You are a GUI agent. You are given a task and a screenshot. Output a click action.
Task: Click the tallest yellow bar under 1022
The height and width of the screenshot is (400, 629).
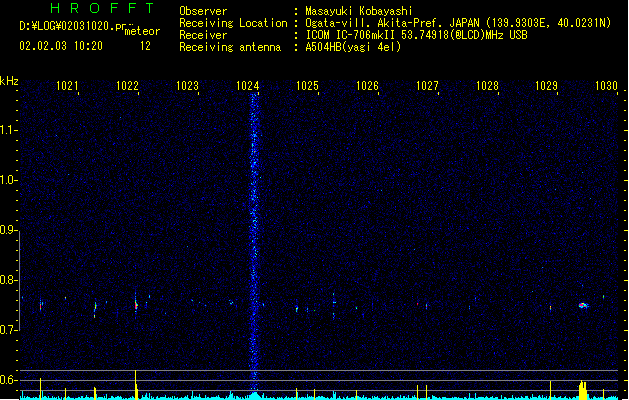pos(136,385)
